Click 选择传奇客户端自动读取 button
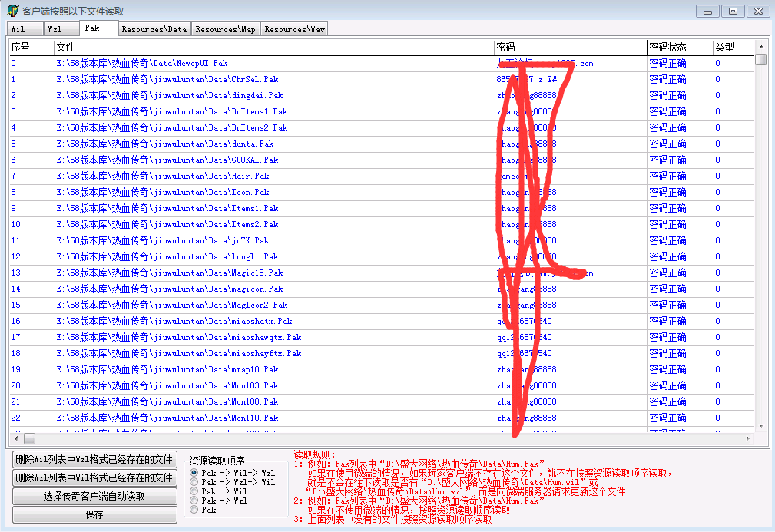 tap(94, 496)
